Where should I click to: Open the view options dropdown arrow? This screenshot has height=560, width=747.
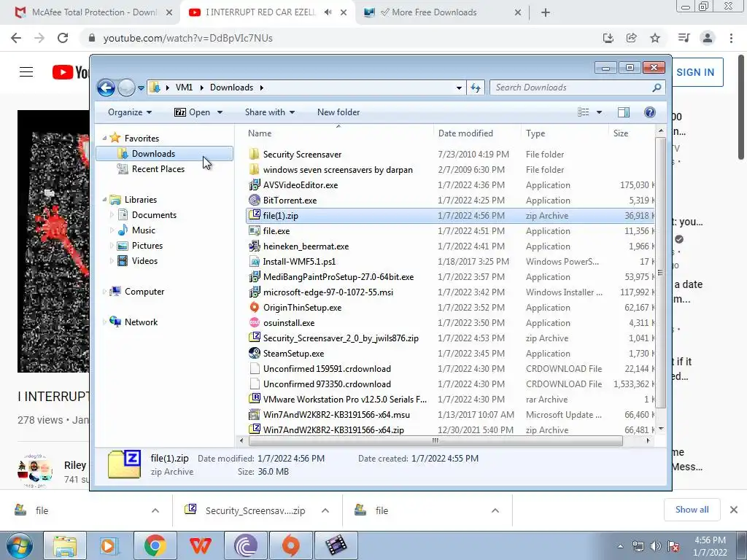click(600, 112)
